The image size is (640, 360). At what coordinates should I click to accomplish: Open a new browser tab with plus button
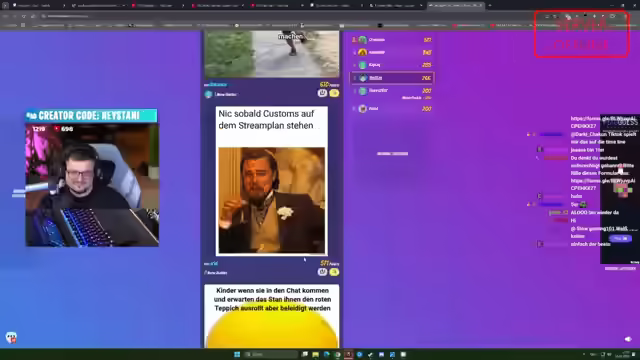(x=490, y=5)
